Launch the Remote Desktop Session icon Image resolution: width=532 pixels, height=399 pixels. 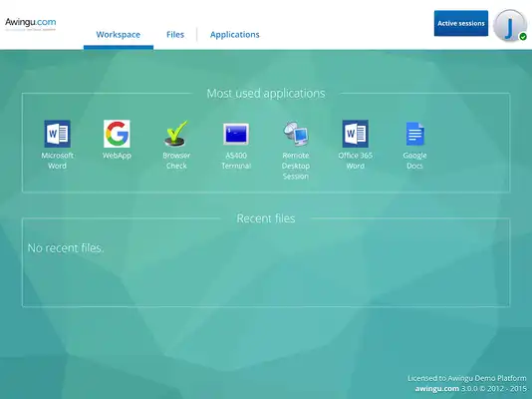[x=296, y=134]
